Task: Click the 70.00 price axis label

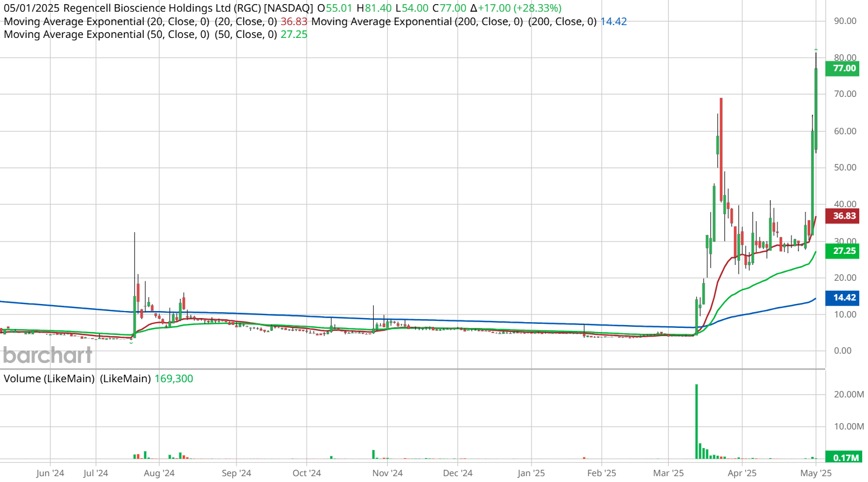Action: coord(845,94)
